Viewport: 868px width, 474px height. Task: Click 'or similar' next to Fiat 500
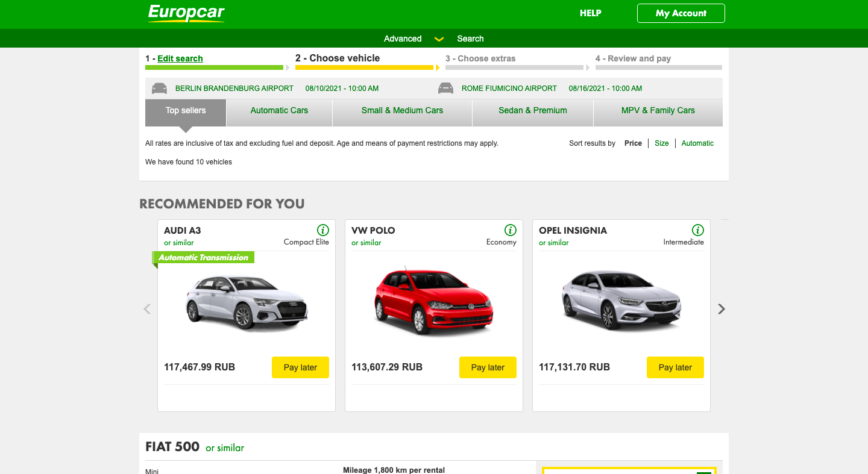pos(225,448)
